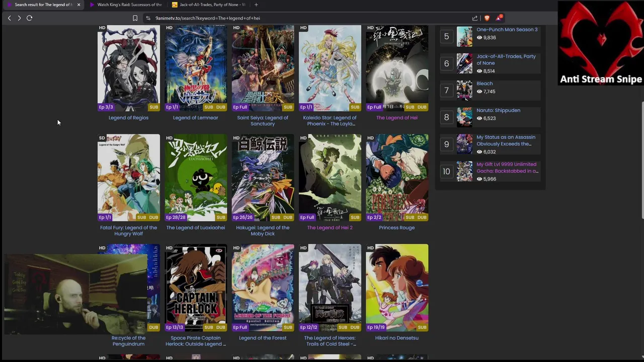The width and height of the screenshot is (644, 362).
Task: Click the One-Punch Man Season 3 thumbnail
Action: coord(464,36)
